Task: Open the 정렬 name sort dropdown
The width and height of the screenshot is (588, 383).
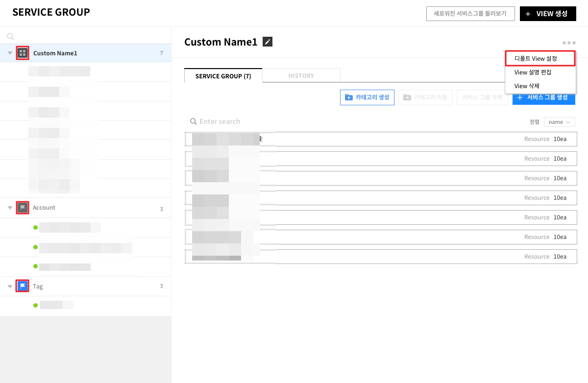Action: click(559, 122)
